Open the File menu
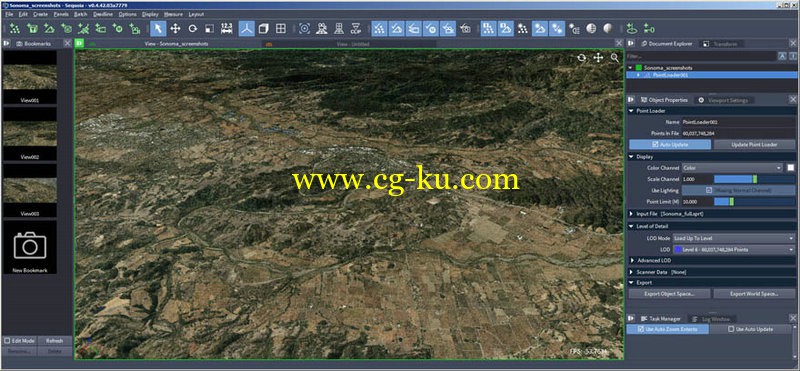The height and width of the screenshot is (371, 800). (9, 14)
